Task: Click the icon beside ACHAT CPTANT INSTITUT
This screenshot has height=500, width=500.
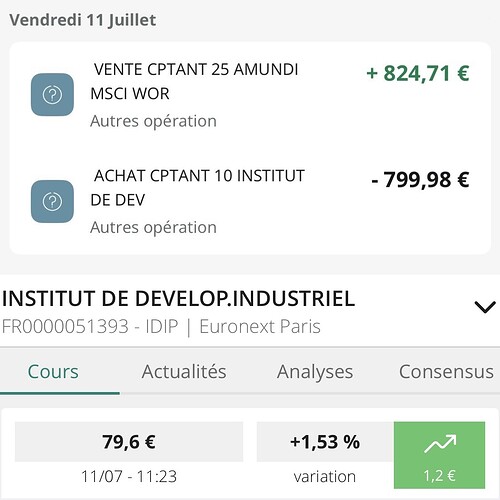Action: click(52, 201)
